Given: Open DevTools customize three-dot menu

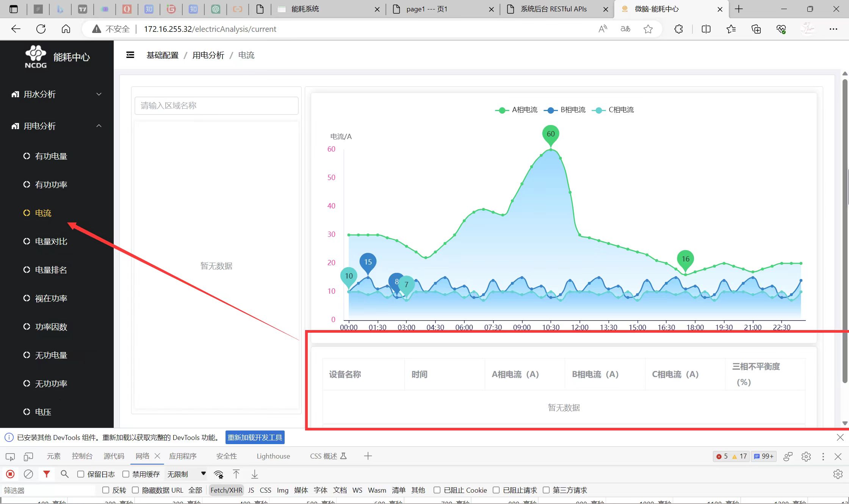Looking at the screenshot, I should tap(823, 456).
